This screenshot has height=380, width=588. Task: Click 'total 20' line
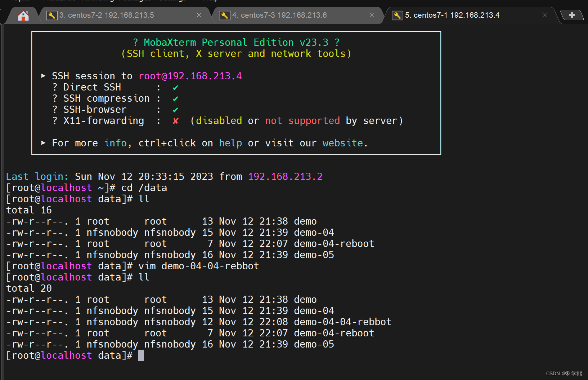coord(29,288)
